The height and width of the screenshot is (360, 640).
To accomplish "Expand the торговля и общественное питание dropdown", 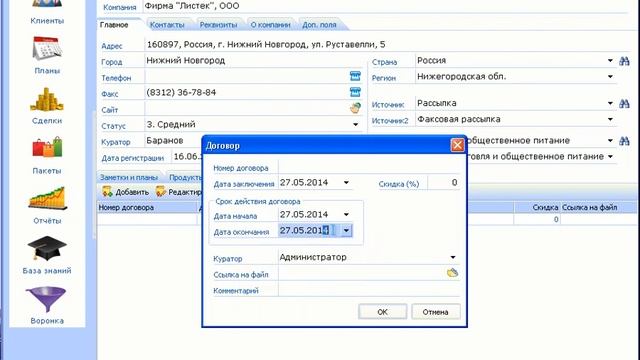I will coord(610,156).
